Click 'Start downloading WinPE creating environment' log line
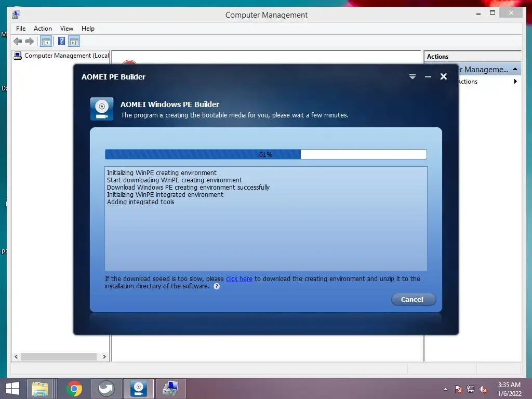The image size is (532, 399). 175,180
